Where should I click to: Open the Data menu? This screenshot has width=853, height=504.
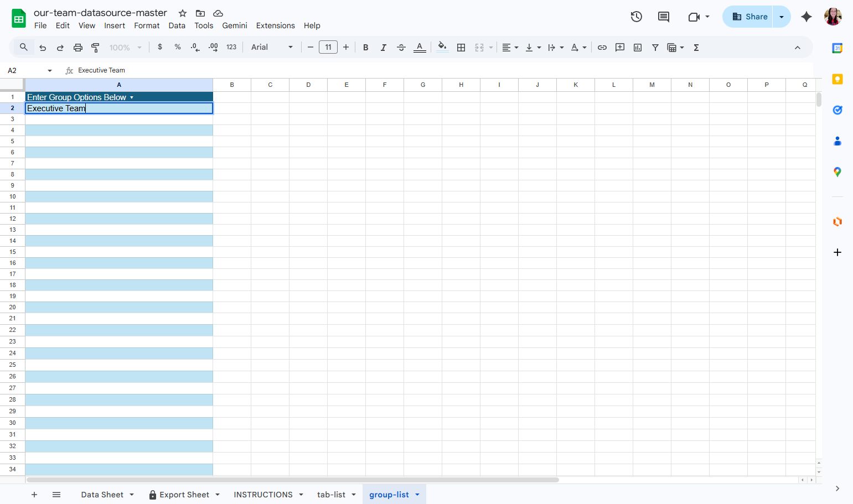(177, 25)
